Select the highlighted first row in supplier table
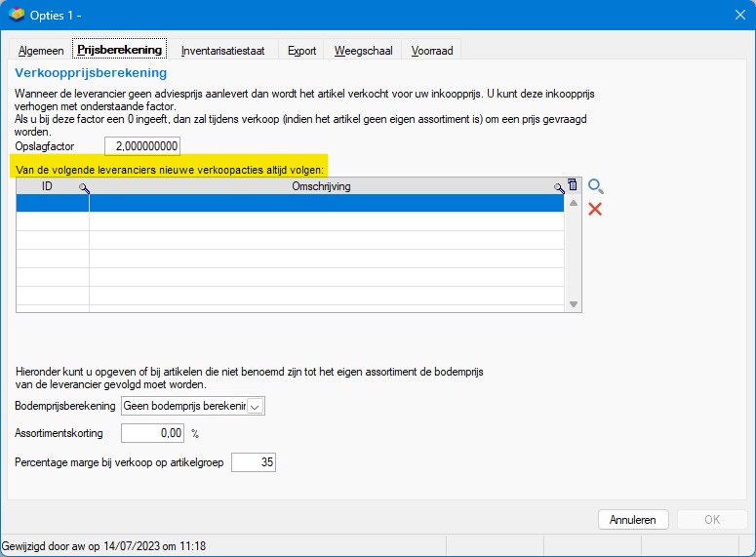Image resolution: width=756 pixels, height=557 pixels. (291, 203)
